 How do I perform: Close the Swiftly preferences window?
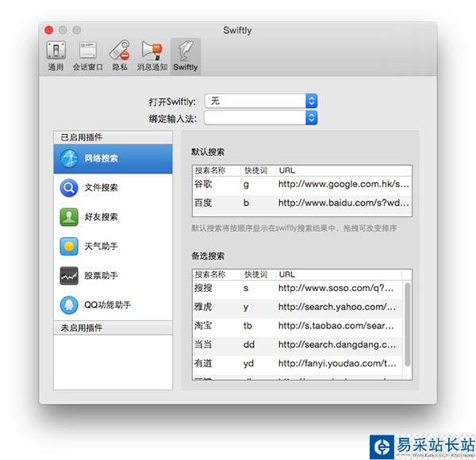pyautogui.click(x=49, y=30)
